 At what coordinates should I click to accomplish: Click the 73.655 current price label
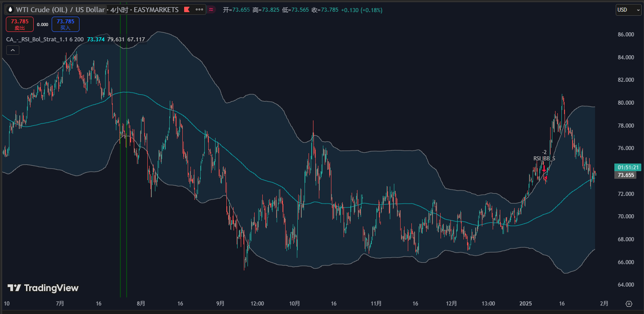pos(626,175)
